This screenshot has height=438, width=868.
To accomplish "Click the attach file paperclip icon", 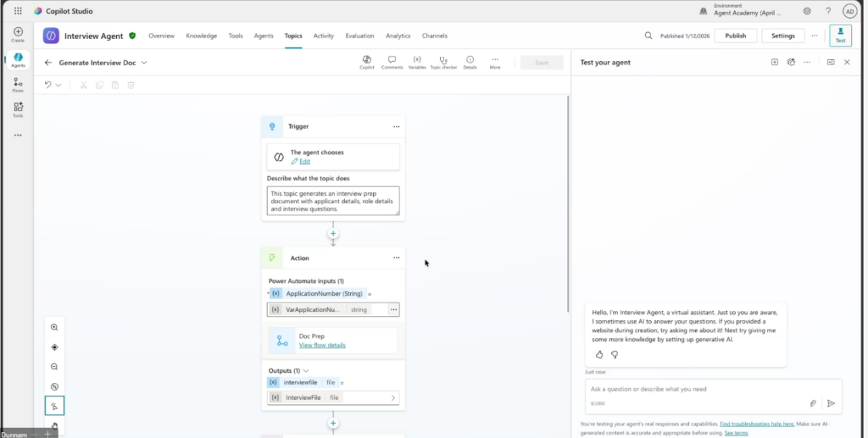I will point(813,403).
